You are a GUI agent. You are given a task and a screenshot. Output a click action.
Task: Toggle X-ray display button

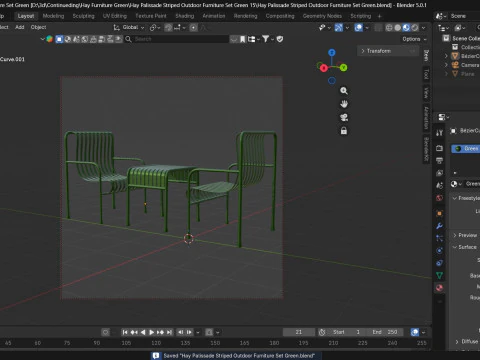tap(378, 28)
